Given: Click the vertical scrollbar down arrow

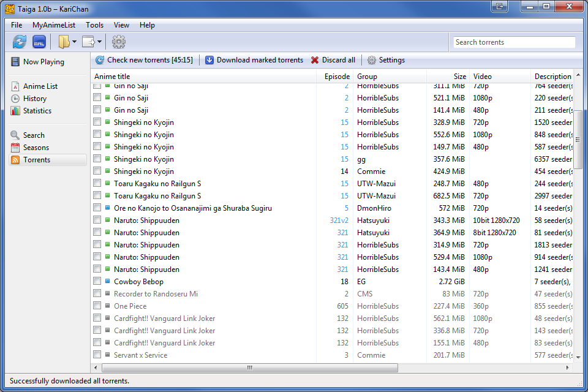Looking at the screenshot, I should click(578, 358).
